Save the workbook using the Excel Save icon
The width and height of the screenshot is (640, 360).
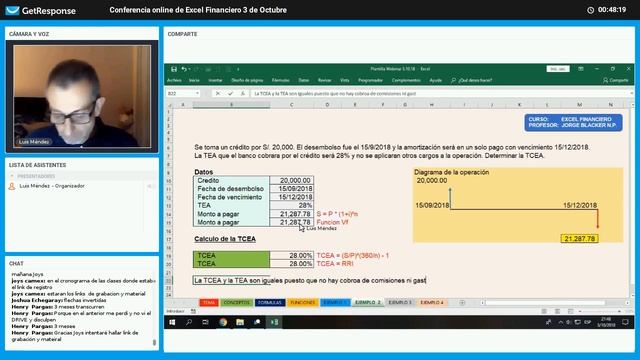pos(174,69)
